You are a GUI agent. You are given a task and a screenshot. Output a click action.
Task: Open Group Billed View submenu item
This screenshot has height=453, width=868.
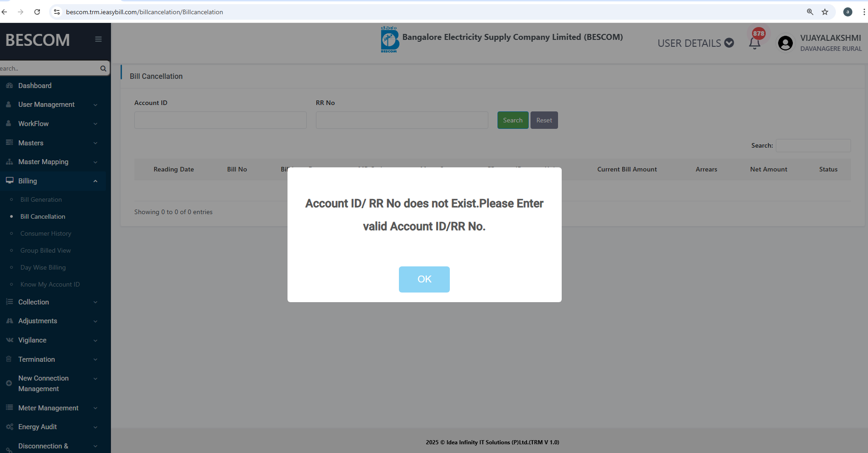45,250
